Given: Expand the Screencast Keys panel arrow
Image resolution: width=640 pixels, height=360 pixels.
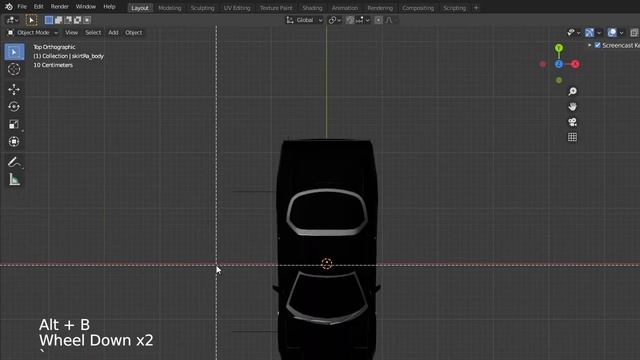Looking at the screenshot, I should 590,45.
